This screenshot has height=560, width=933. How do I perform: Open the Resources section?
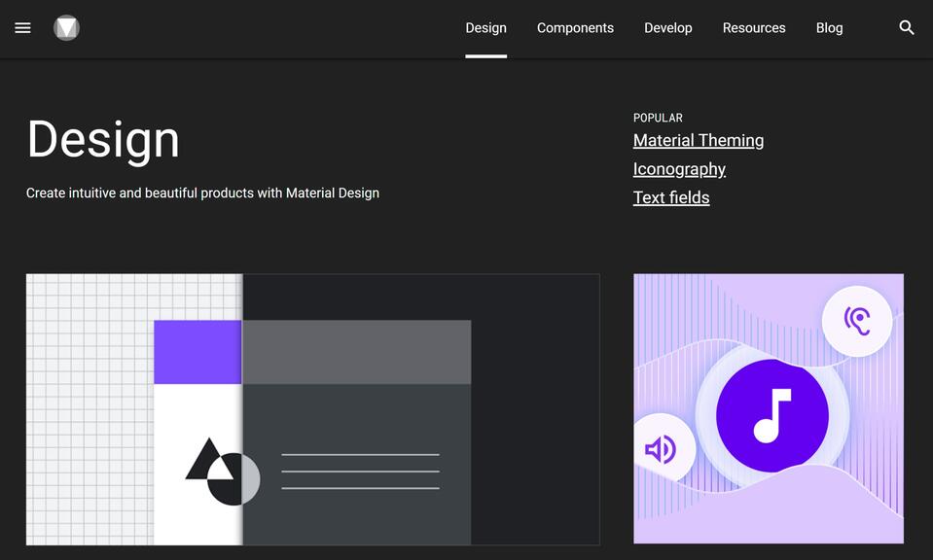pyautogui.click(x=754, y=27)
